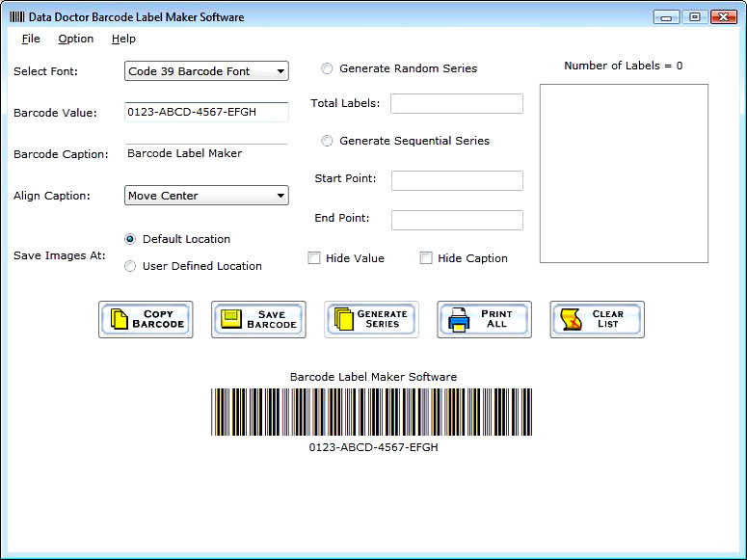Click into the Start Point field

(457, 180)
